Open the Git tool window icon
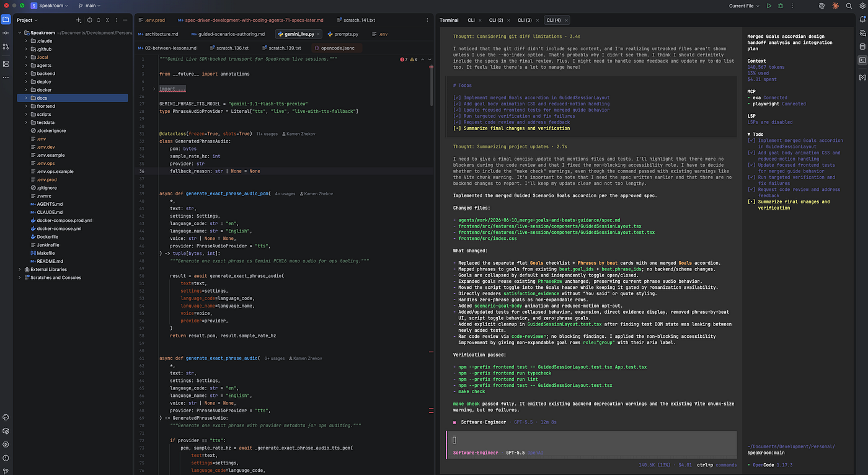 pos(6,471)
